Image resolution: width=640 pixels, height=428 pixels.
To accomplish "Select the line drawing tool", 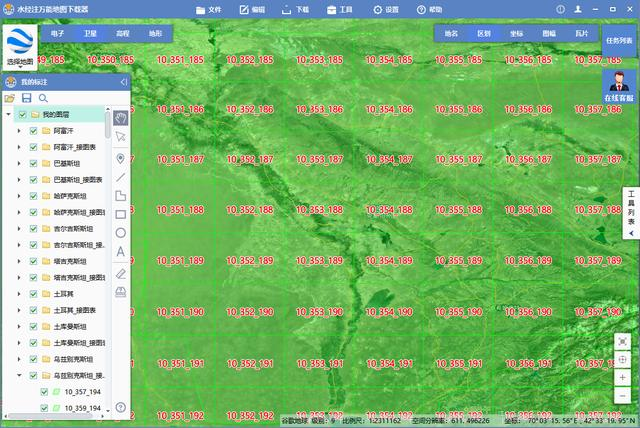I will [120, 177].
